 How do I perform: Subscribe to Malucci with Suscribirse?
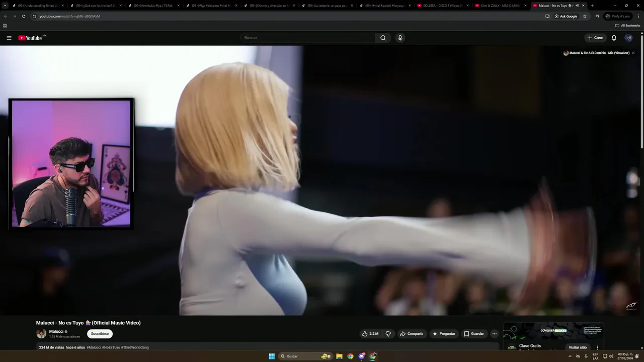[100, 334]
